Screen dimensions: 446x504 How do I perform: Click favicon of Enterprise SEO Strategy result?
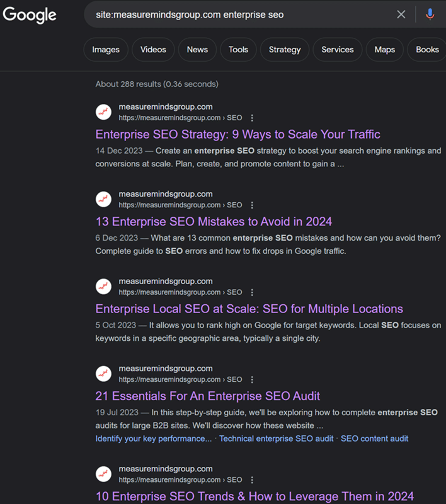point(103,112)
